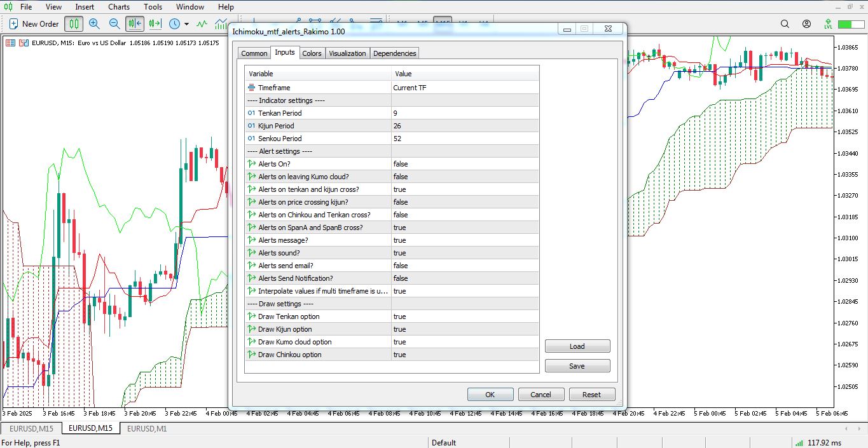Select the Draw Chinkou option row name
This screenshot has width=868, height=448.
pos(289,355)
